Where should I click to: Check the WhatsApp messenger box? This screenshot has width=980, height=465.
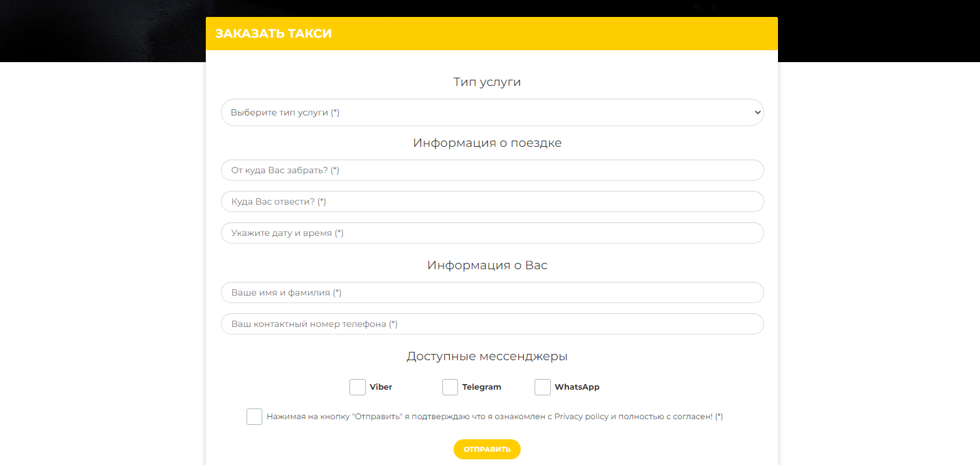point(543,387)
